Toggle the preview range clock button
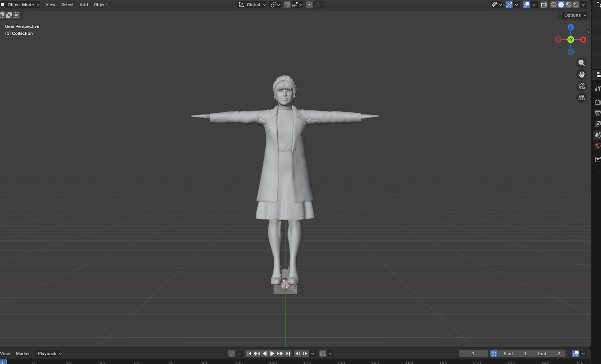The width and height of the screenshot is (601, 364). [x=494, y=354]
